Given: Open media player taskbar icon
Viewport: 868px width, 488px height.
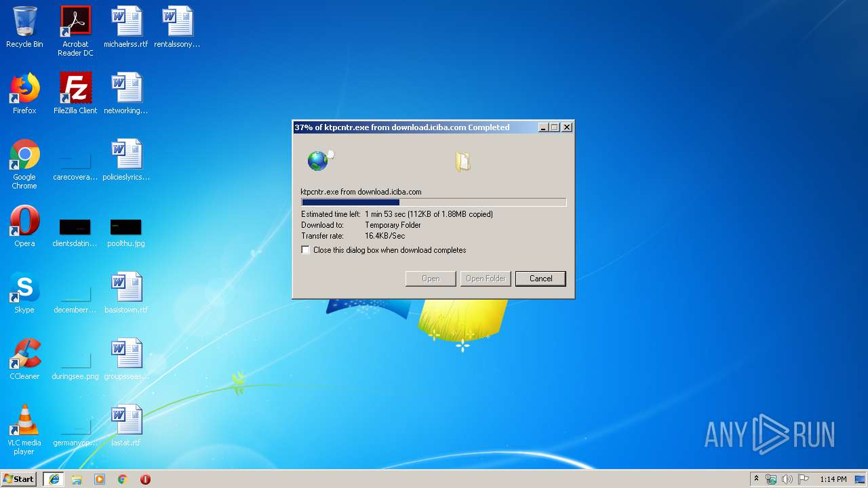Looking at the screenshot, I should (100, 479).
